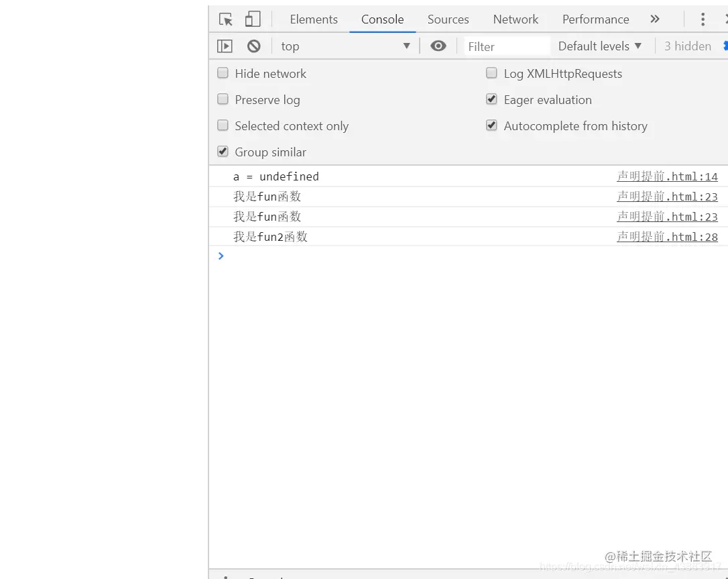The image size is (728, 579).
Task: Expand the Default levels dropdown
Action: (x=600, y=46)
